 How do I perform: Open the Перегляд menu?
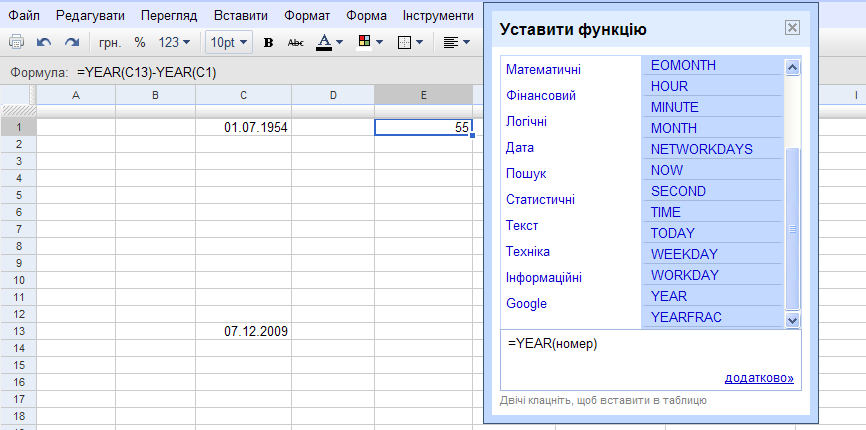[169, 15]
